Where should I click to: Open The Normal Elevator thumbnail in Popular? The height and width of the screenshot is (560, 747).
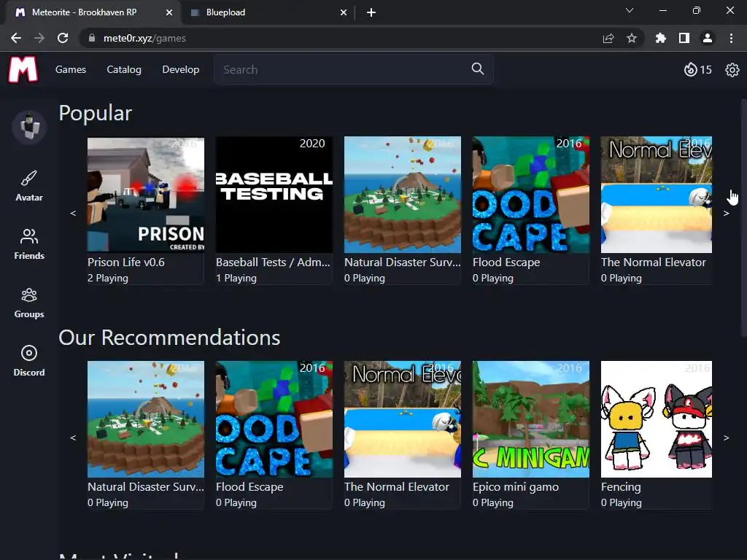[657, 195]
